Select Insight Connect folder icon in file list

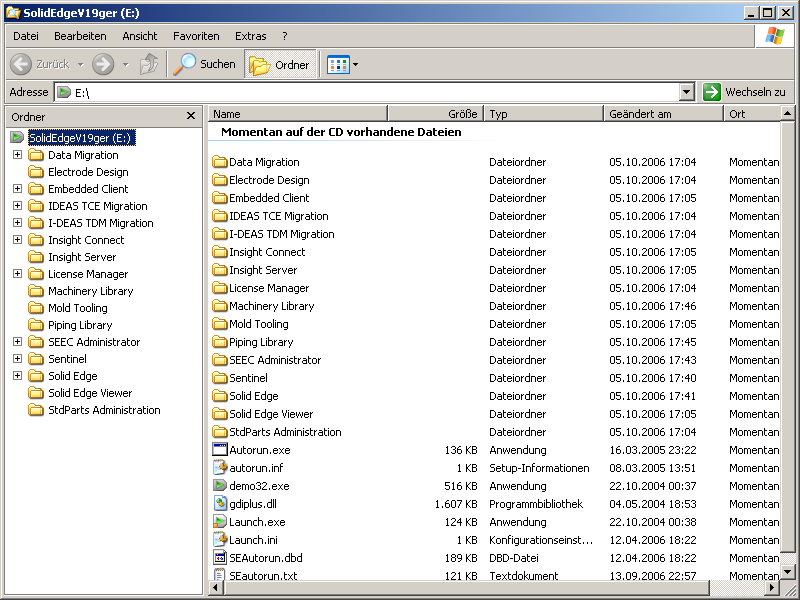(x=220, y=252)
